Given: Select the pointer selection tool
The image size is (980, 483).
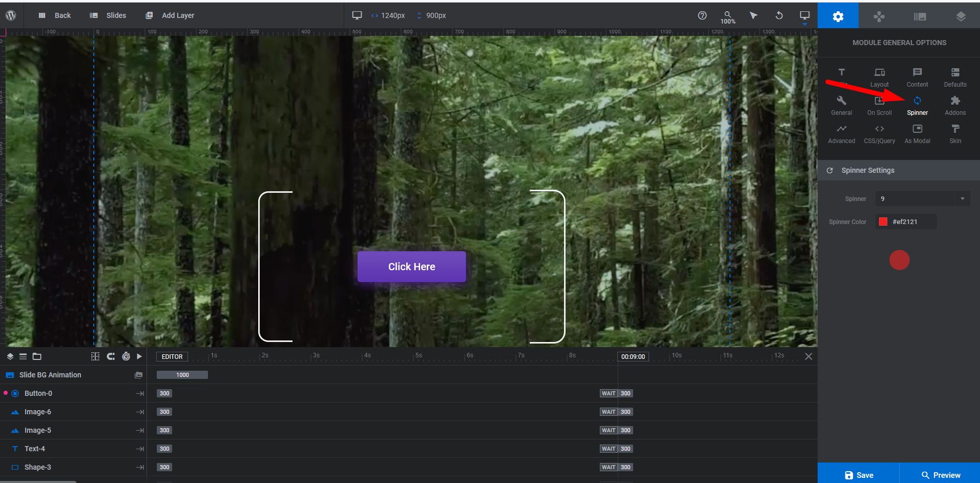Looking at the screenshot, I should (x=753, y=15).
